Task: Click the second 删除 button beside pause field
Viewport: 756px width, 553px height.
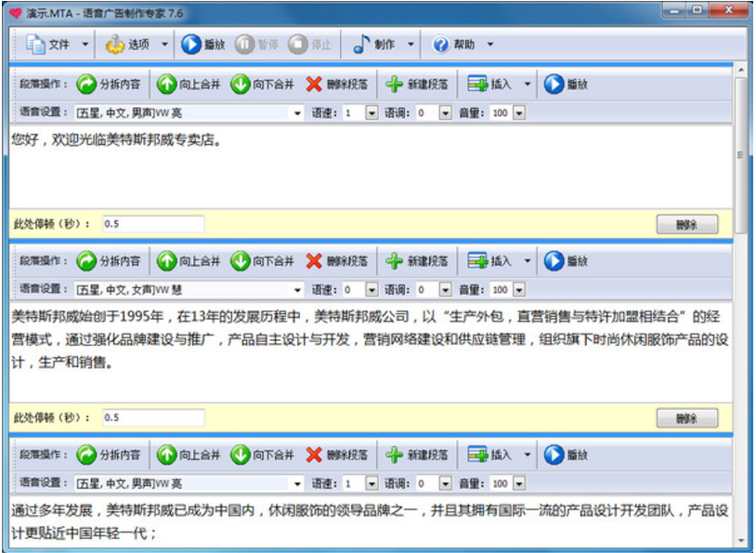Action: 686,418
